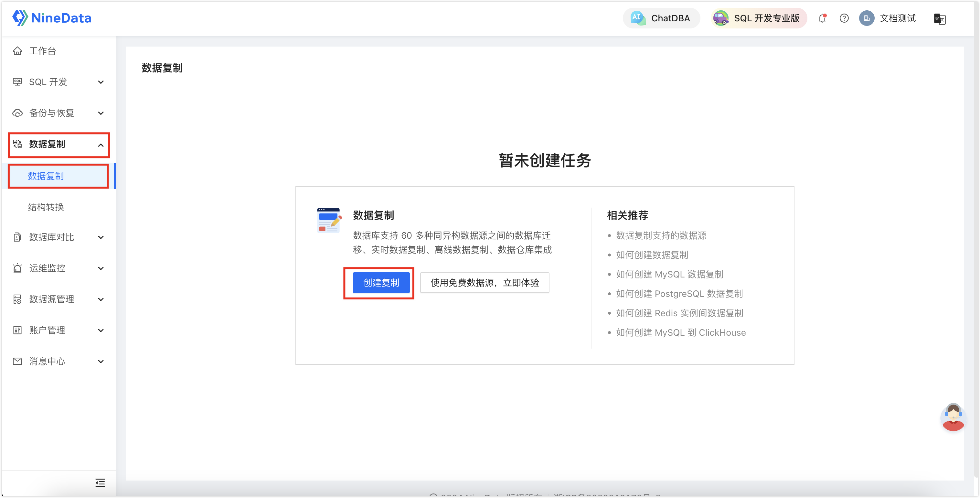Viewport: 980px width, 498px height.
Task: Open the 工作台 home icon in sidebar
Action: 17,51
